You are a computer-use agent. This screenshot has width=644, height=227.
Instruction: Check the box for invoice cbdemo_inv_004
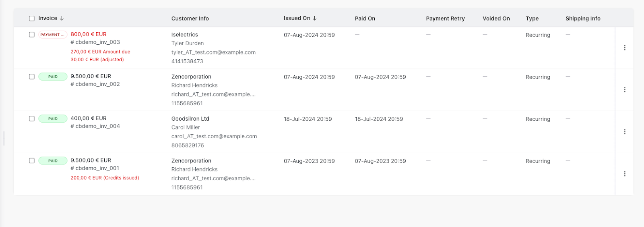click(x=32, y=119)
